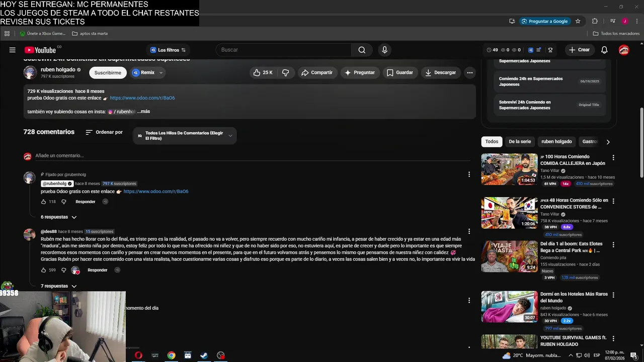Like the @des88 comment
The height and width of the screenshot is (362, 644).
pyautogui.click(x=44, y=270)
